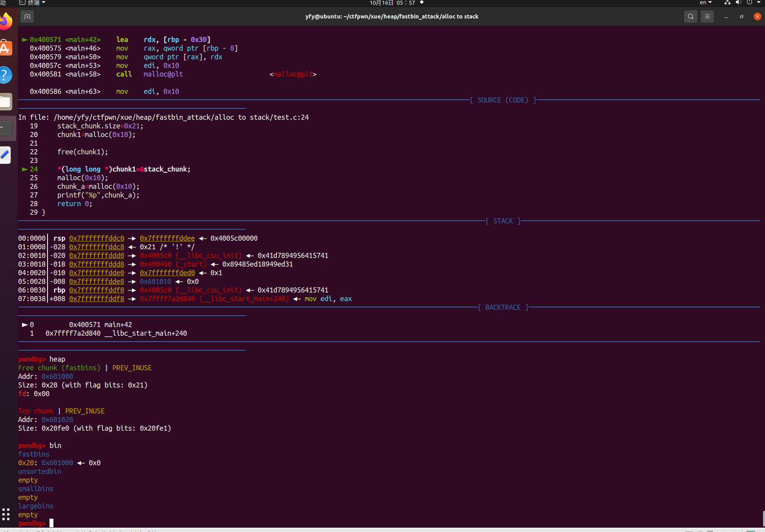The image size is (765, 532).
Task: Click the terminal scrollbar handle
Action: pyautogui.click(x=763, y=518)
